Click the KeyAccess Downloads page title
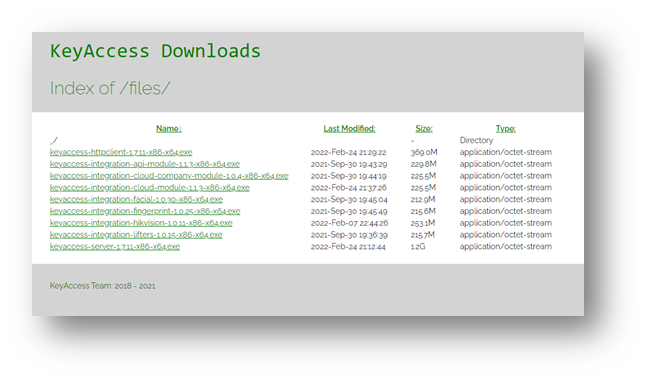The image size is (648, 380). coord(155,52)
